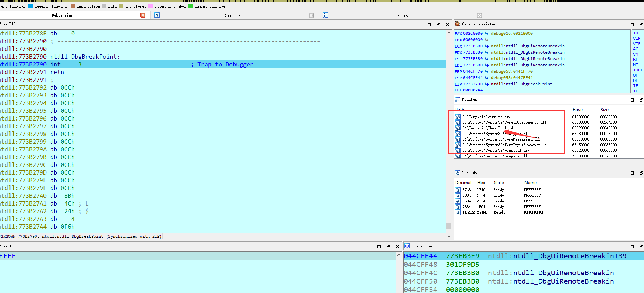Click the thread icon for thread 6004
Viewport: 644px width, 293px height.
458,195
